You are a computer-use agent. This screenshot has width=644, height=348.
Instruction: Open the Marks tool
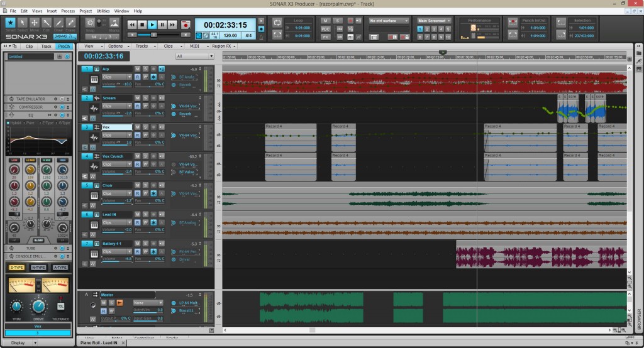[x=114, y=23]
